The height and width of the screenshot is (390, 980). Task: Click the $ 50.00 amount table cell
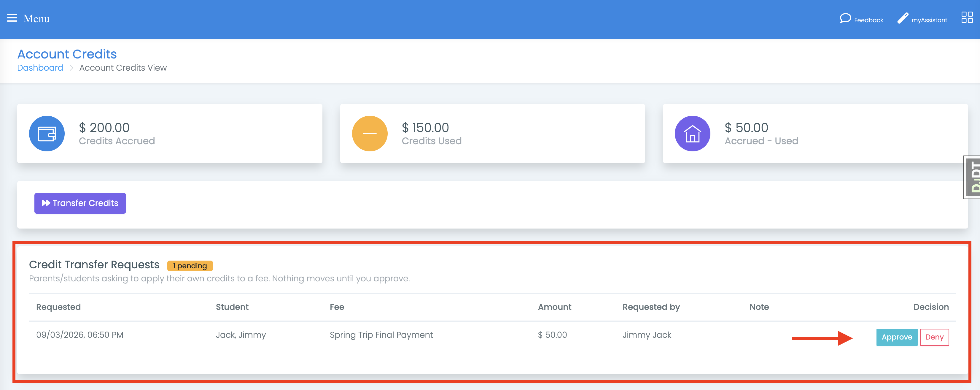(x=552, y=335)
